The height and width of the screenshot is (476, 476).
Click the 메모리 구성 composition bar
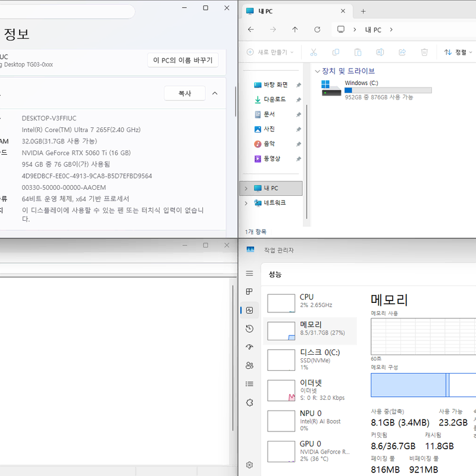point(423,385)
